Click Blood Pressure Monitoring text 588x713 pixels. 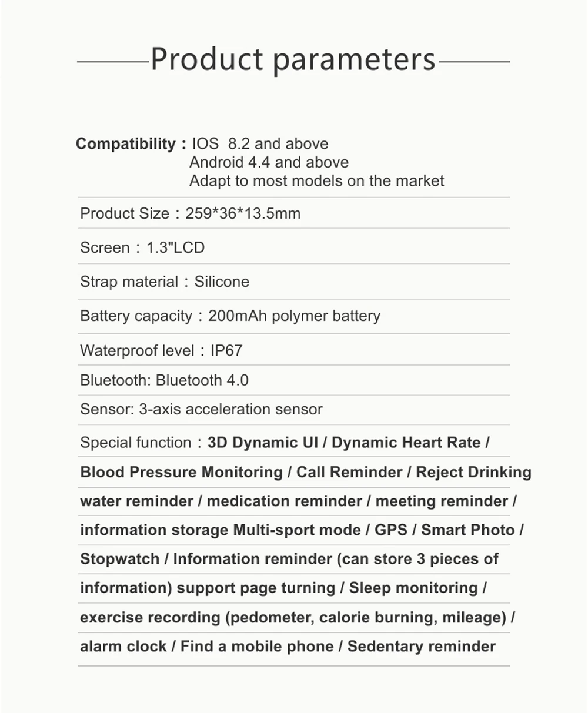(181, 472)
